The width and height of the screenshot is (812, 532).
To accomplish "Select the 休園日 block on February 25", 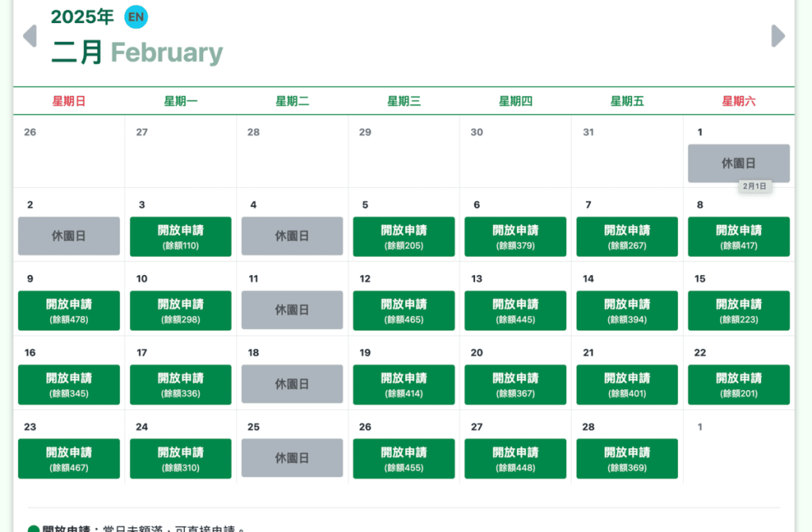I will [x=292, y=458].
